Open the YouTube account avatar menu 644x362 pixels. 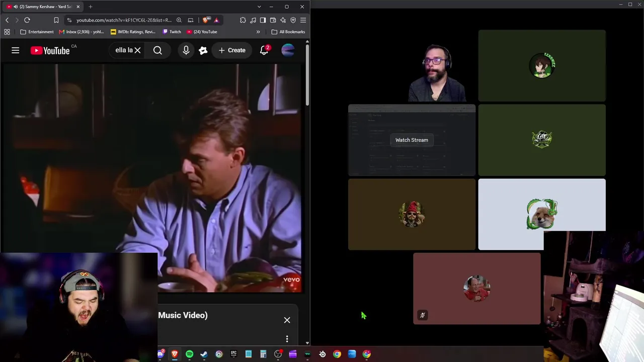(x=288, y=50)
